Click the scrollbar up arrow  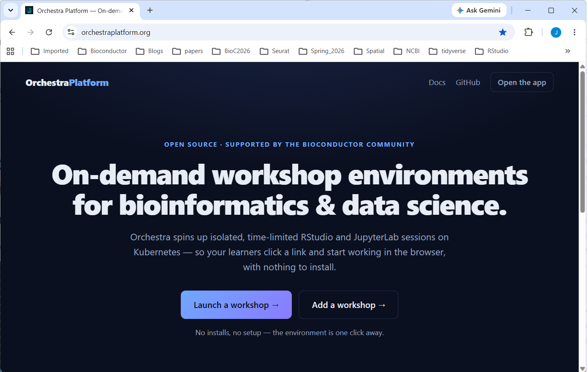click(583, 66)
